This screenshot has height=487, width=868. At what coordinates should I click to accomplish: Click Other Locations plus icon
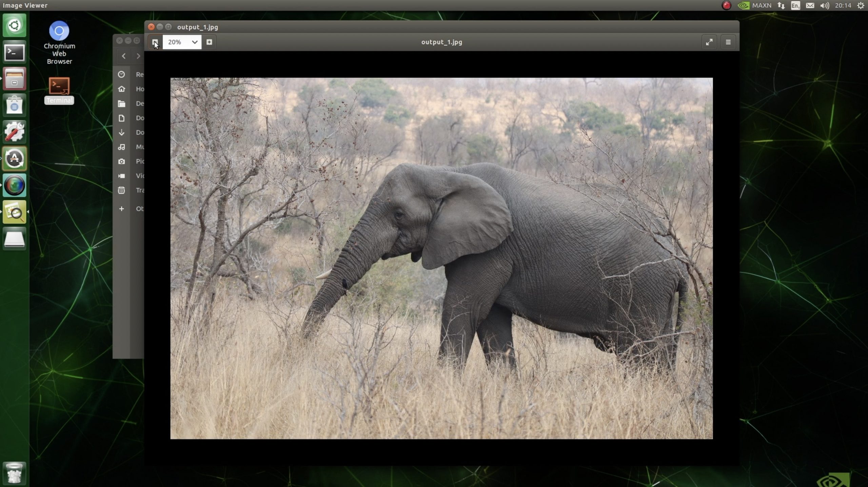[x=121, y=209]
